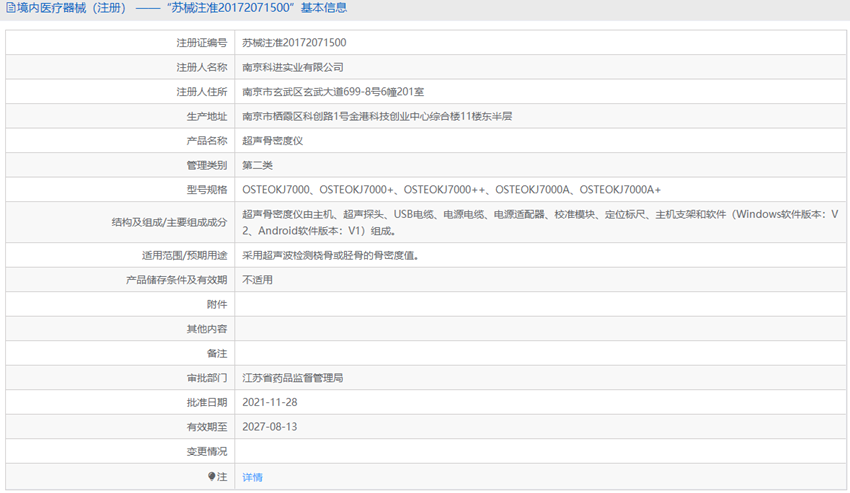Select storage value 不适用
This screenshot has width=850, height=493.
[257, 280]
